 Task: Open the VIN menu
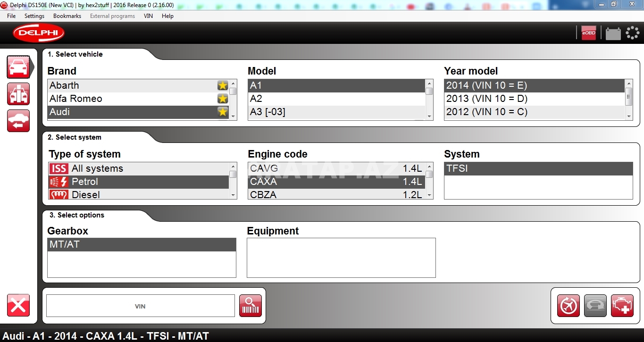[148, 16]
